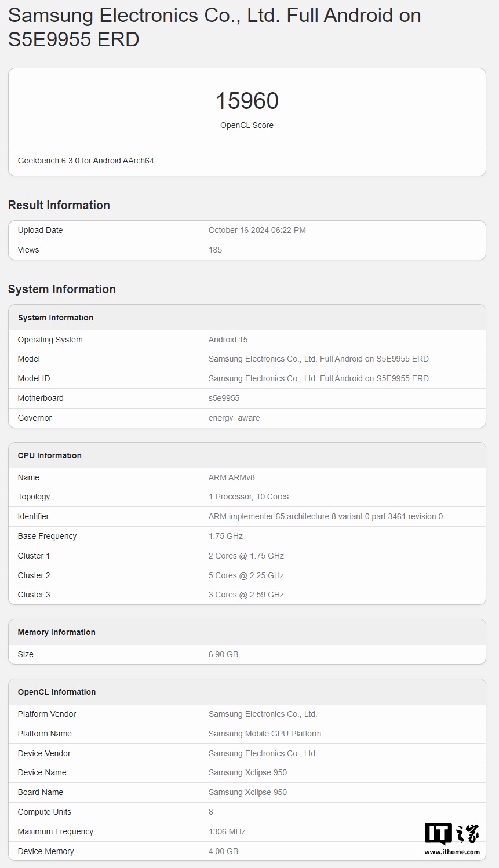Click the www.ithome.com watermark text

coord(451,852)
